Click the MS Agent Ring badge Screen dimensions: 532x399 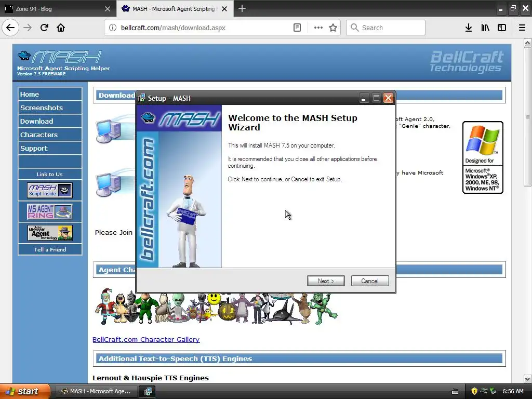[49, 211]
